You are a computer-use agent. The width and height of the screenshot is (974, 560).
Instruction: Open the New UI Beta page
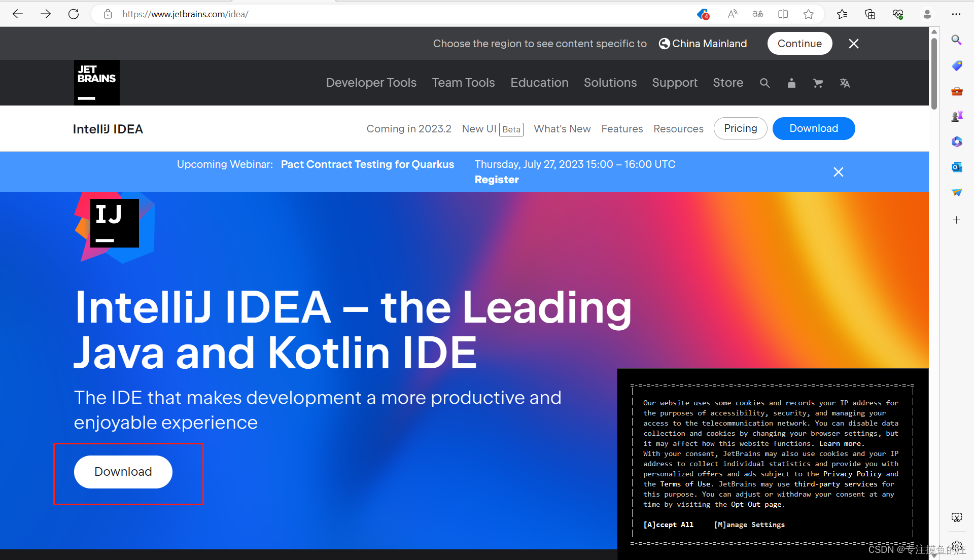(493, 129)
